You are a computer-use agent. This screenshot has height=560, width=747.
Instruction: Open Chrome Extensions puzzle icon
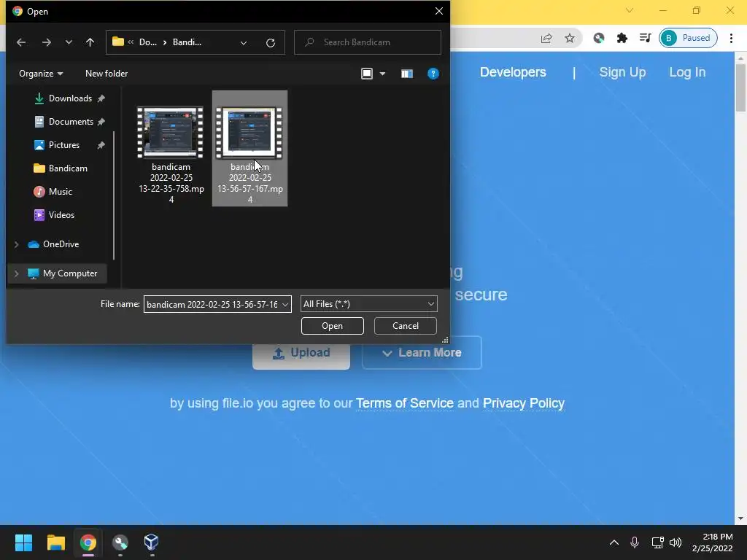coord(622,38)
